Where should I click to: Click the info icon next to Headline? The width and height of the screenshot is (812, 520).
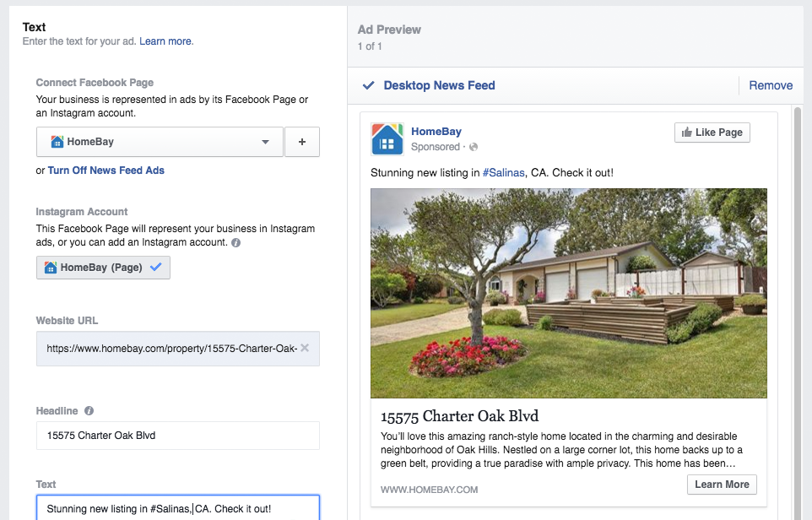[89, 411]
